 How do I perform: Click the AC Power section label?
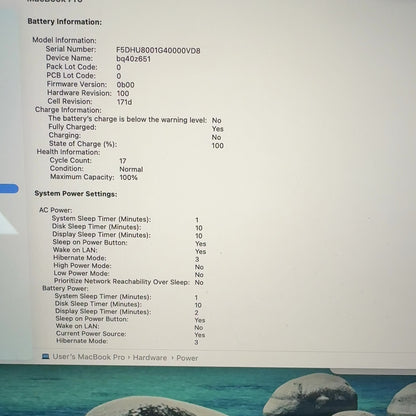56,210
